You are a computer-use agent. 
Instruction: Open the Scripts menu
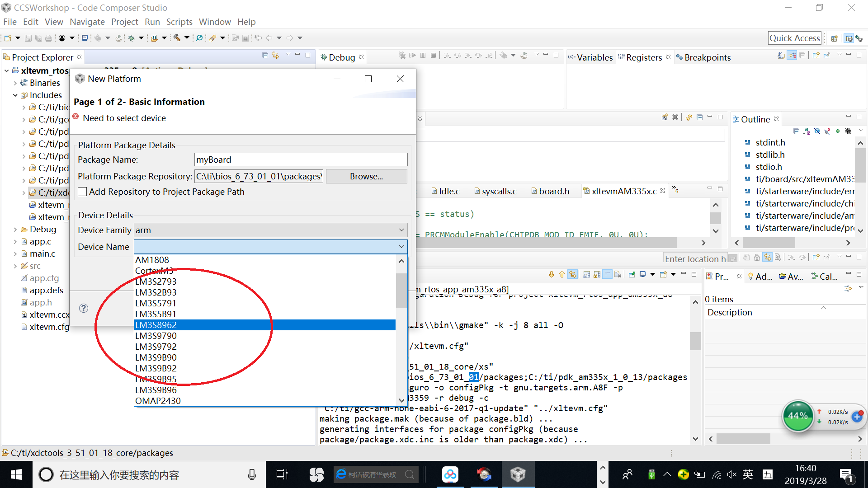[x=179, y=22]
